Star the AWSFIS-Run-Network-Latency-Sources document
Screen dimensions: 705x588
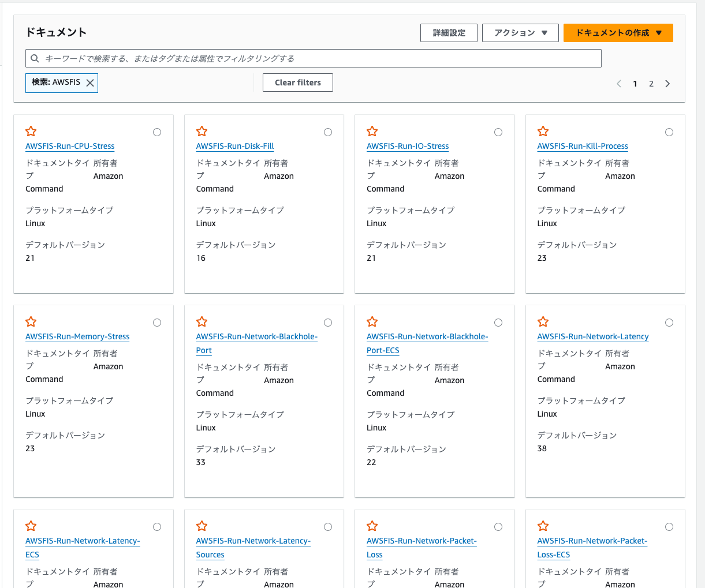pyautogui.click(x=202, y=526)
